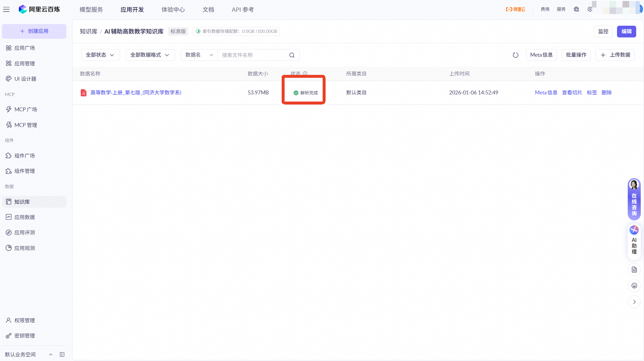Viewport: 644px width, 361px height.
Task: Click the language globe icon
Action: (x=576, y=9)
